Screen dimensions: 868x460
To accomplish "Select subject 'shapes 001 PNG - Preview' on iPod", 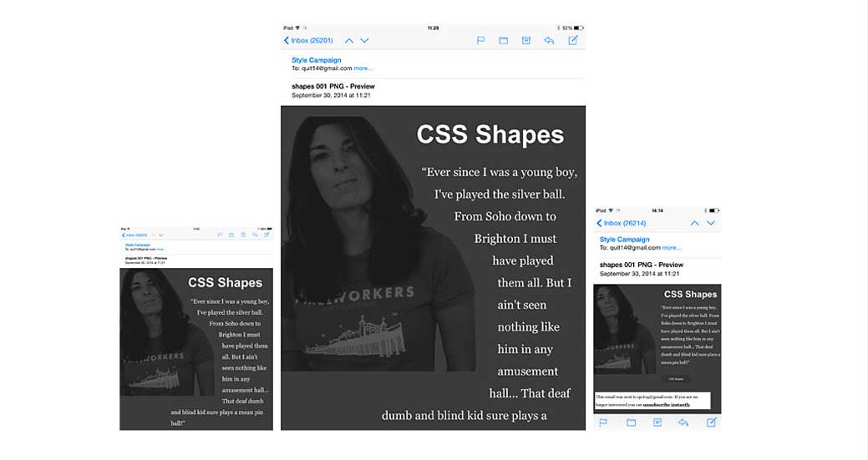I will (x=641, y=265).
